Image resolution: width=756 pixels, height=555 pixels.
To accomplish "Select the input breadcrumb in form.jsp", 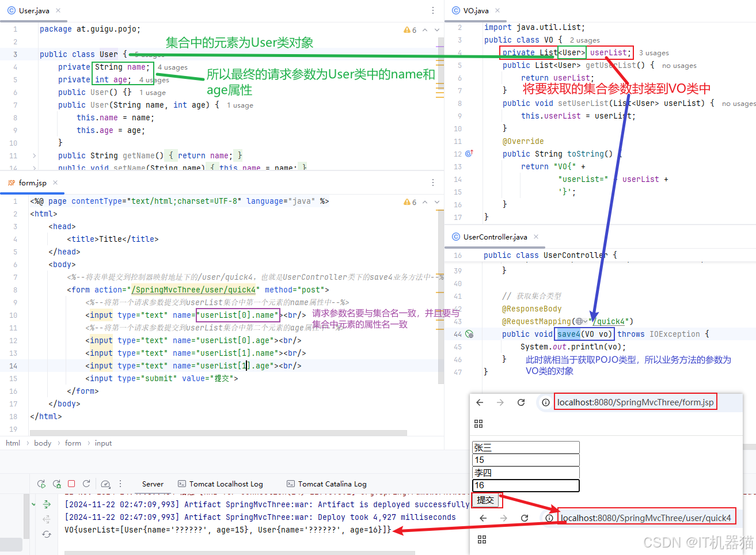I will coord(104,443).
